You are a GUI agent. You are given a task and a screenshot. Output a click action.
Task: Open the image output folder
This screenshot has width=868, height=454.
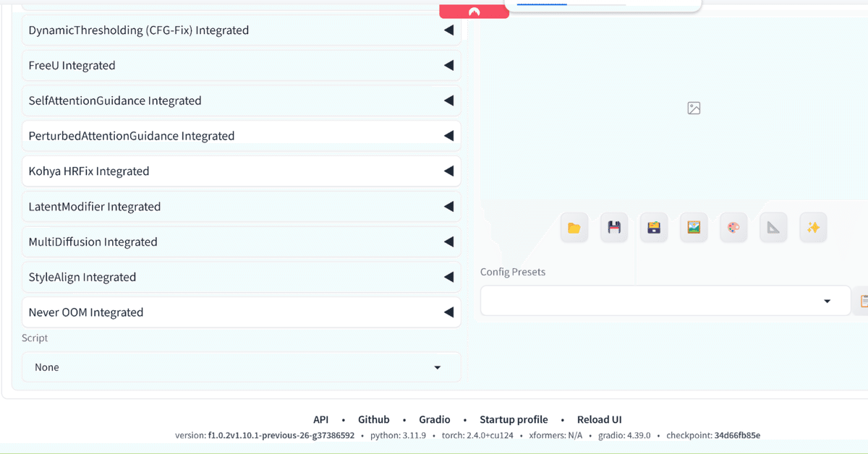pyautogui.click(x=574, y=227)
